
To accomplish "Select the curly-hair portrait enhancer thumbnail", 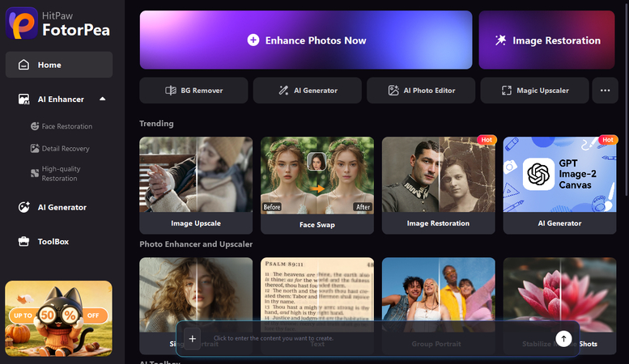I will [x=196, y=294].
